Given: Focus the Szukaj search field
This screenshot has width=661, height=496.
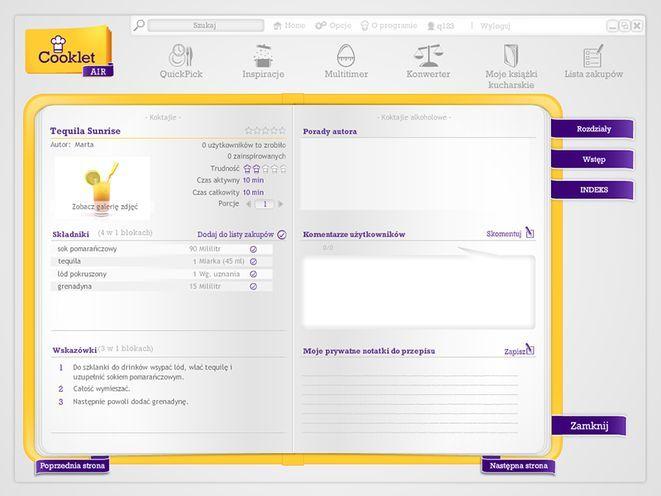Looking at the screenshot, I should coord(206,26).
